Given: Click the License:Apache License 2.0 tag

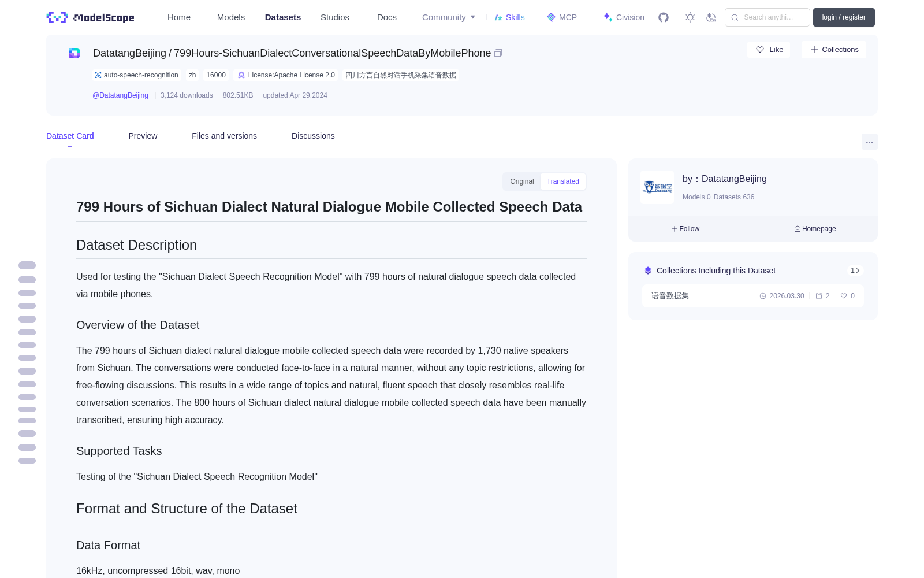Looking at the screenshot, I should (x=286, y=75).
